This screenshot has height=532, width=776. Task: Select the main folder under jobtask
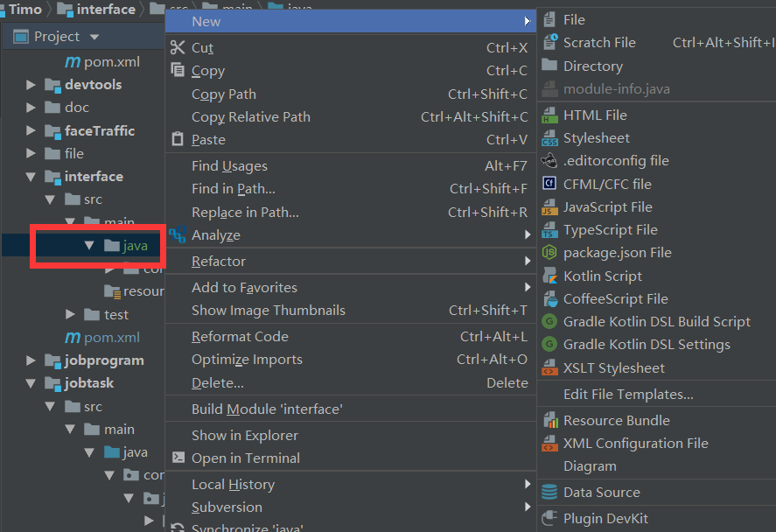(108, 429)
